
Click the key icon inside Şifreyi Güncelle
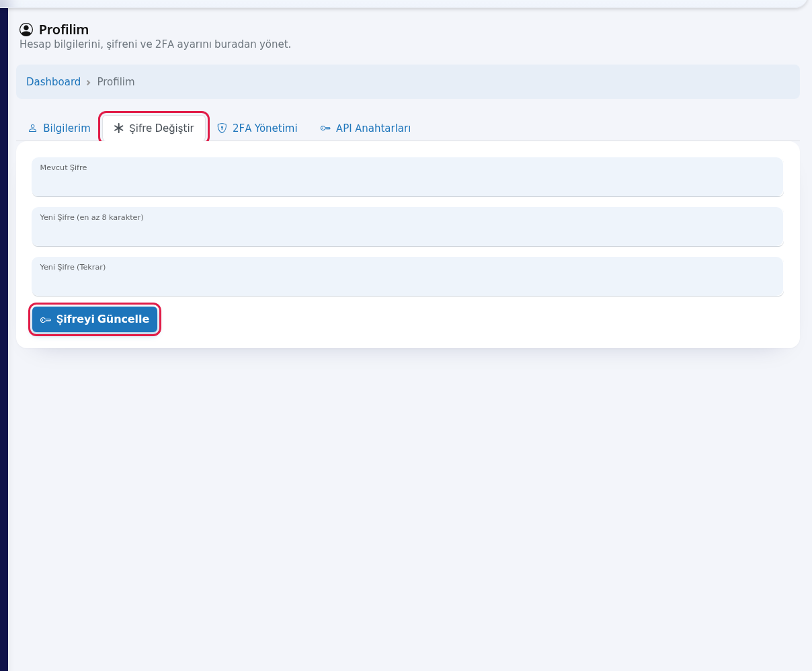click(x=46, y=319)
